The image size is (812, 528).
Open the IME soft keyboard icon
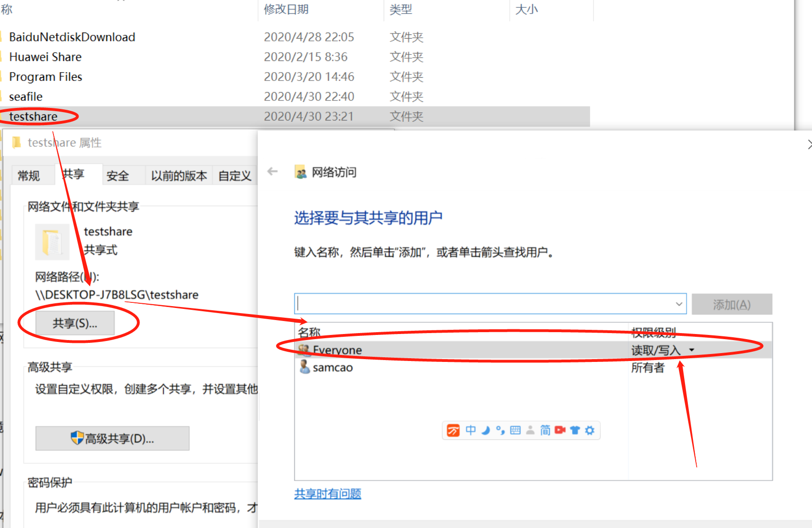(515, 430)
